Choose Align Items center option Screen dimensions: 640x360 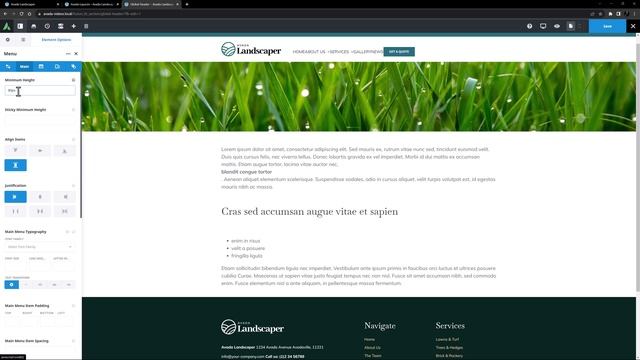(x=40, y=151)
